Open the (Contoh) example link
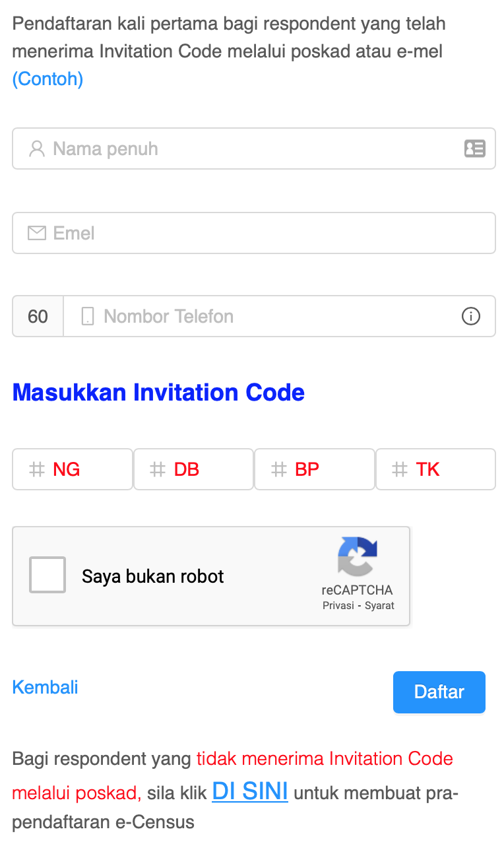Image resolution: width=504 pixels, height=850 pixels. (x=47, y=79)
